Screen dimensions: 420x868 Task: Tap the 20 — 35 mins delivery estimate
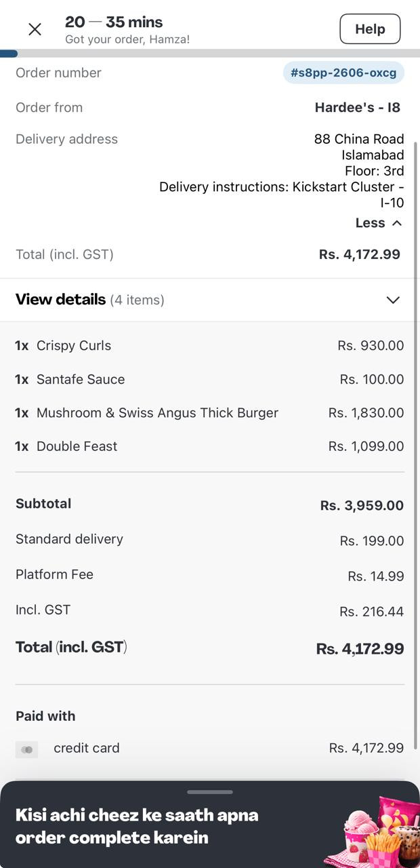point(114,22)
